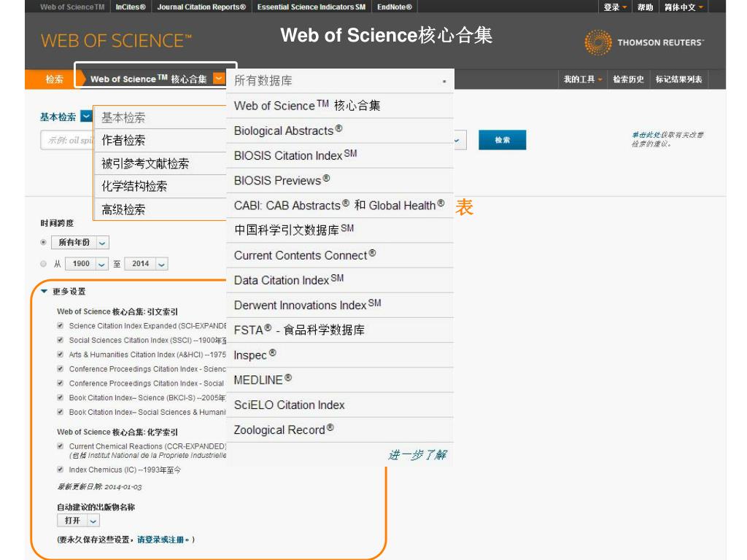Image resolution: width=747 pixels, height=560 pixels.
Task: Select Inspec database
Action: [x=340, y=355]
